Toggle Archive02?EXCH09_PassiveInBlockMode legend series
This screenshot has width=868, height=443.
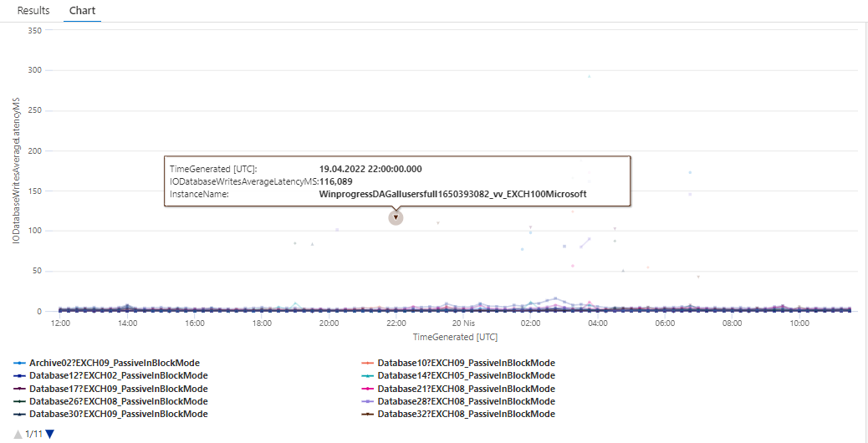click(106, 363)
